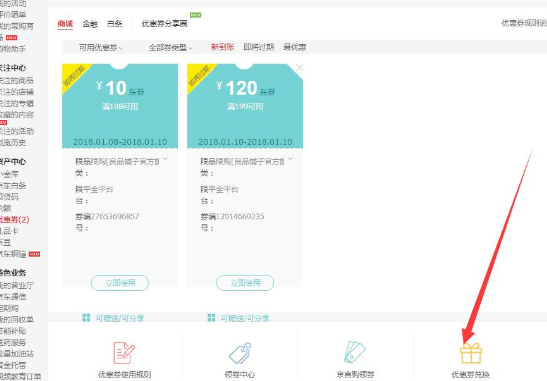This screenshot has width=547, height=381.
Task: Sort coupons by 最优惠
Action: click(295, 47)
